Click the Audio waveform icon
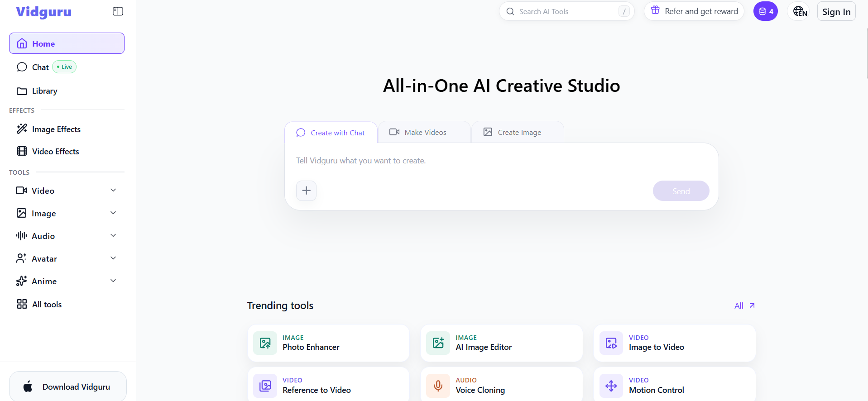Image resolution: width=868 pixels, height=401 pixels. click(21, 236)
